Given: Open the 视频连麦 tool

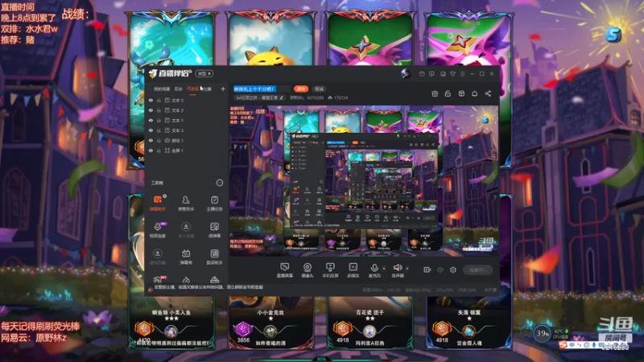Looking at the screenshot, I should pyautogui.click(x=157, y=230).
